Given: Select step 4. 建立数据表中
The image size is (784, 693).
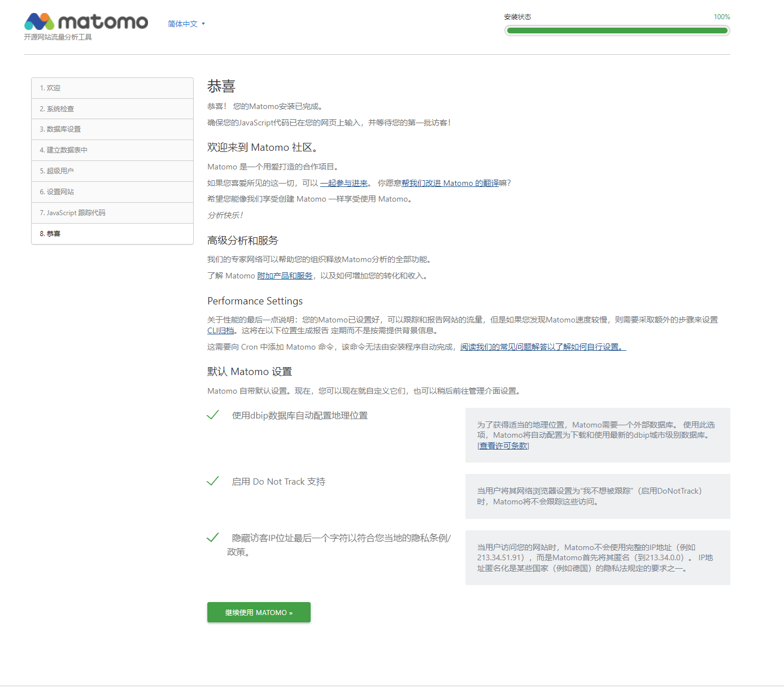Looking at the screenshot, I should tap(112, 150).
